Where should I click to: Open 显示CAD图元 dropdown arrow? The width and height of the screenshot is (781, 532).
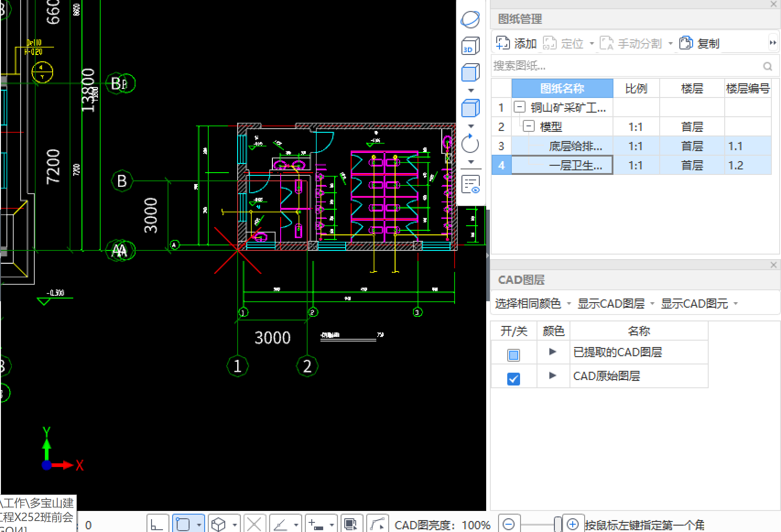pos(736,303)
